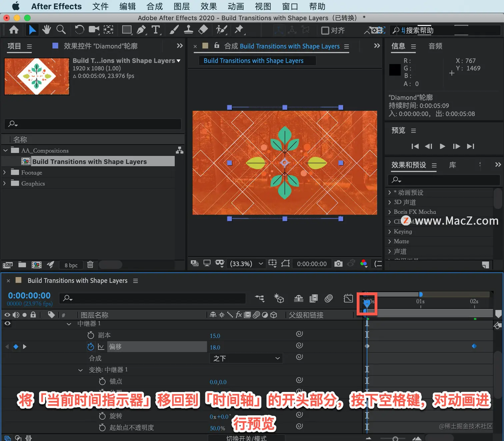Screen dimensions: 504x441
Task: Jump to first frame in Preview panel
Action: tap(415, 146)
